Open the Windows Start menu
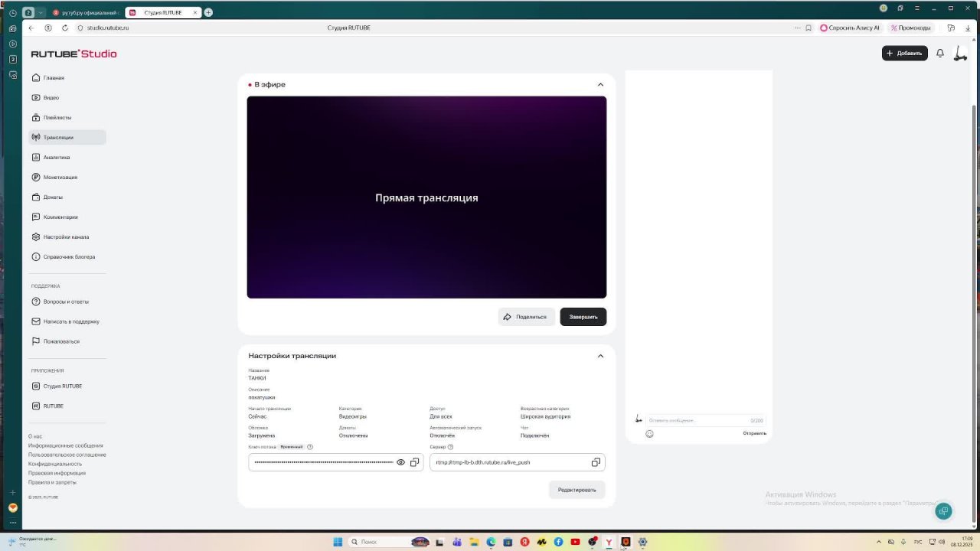This screenshot has width=980, height=551. pyautogui.click(x=338, y=542)
